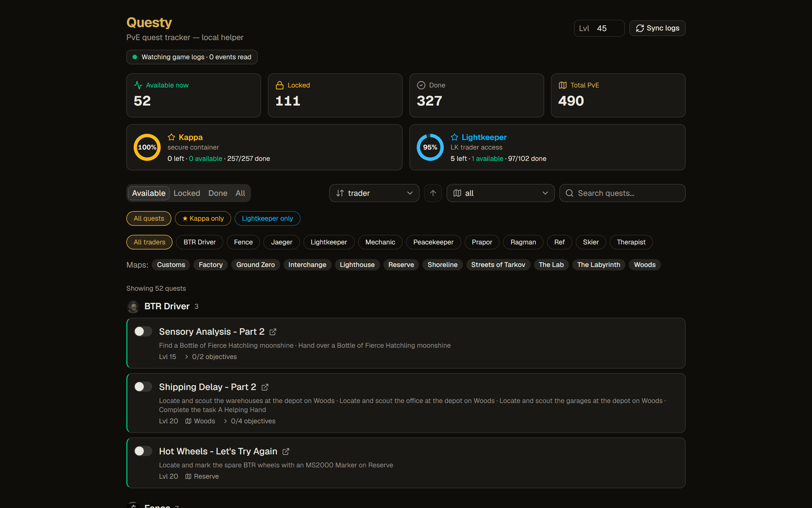The width and height of the screenshot is (812, 508).
Task: Filter by the Shoreline map chip
Action: point(442,265)
